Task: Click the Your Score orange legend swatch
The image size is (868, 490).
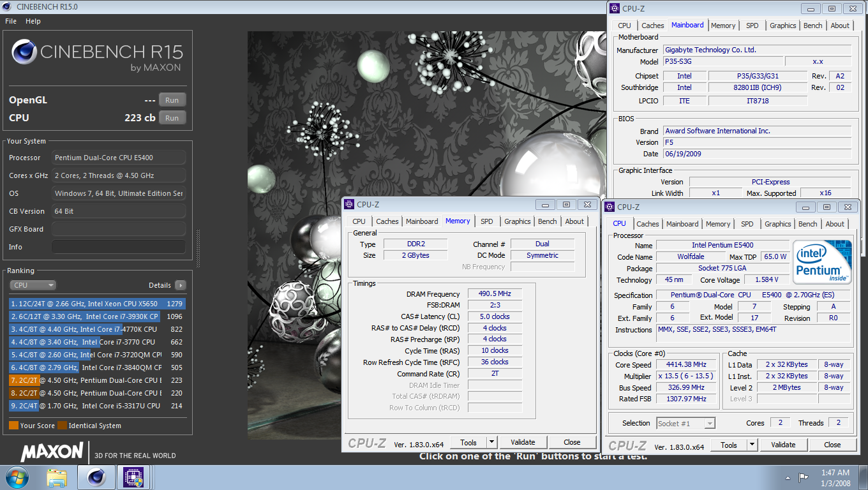Action: [13, 426]
